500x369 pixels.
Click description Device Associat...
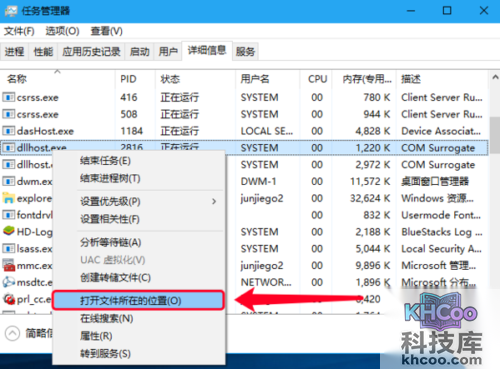(441, 131)
